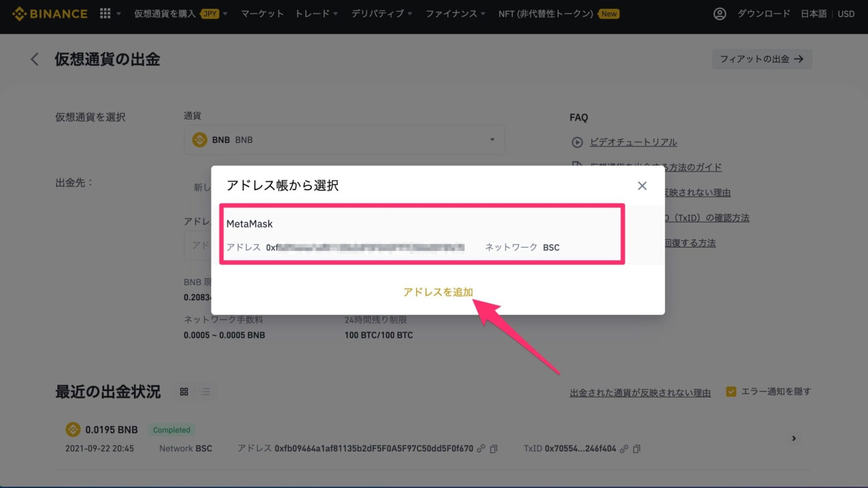868x488 pixels.
Task: Click the 0.0195 BNB amount
Action: [111, 430]
